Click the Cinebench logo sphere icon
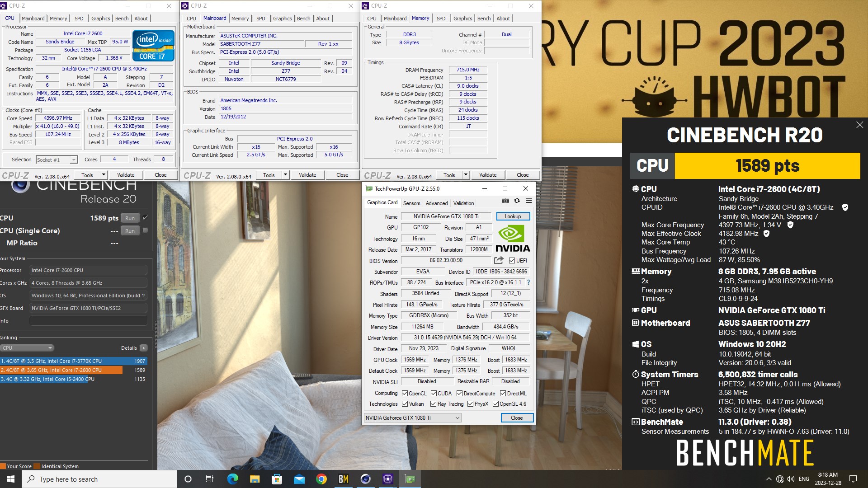 click(x=20, y=186)
